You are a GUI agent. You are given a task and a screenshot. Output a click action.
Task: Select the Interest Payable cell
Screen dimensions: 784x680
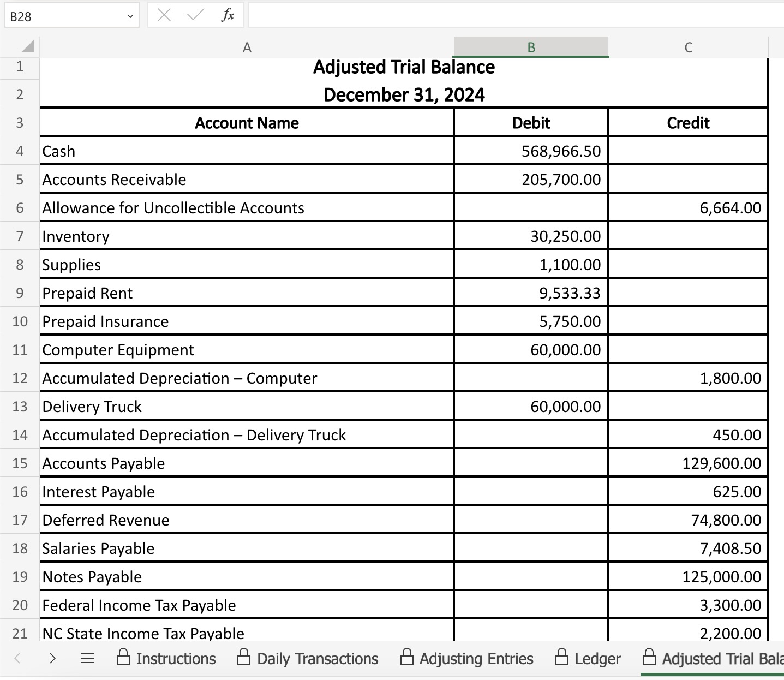pyautogui.click(x=247, y=492)
